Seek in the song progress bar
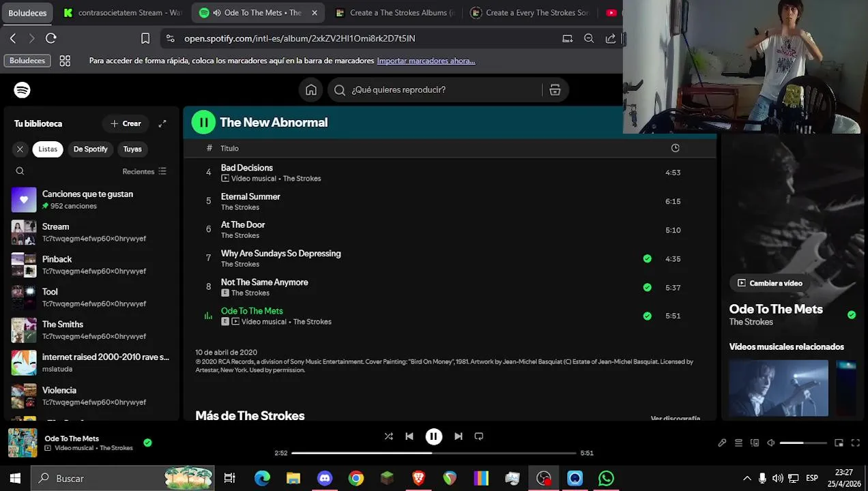The image size is (868, 491). click(434, 453)
